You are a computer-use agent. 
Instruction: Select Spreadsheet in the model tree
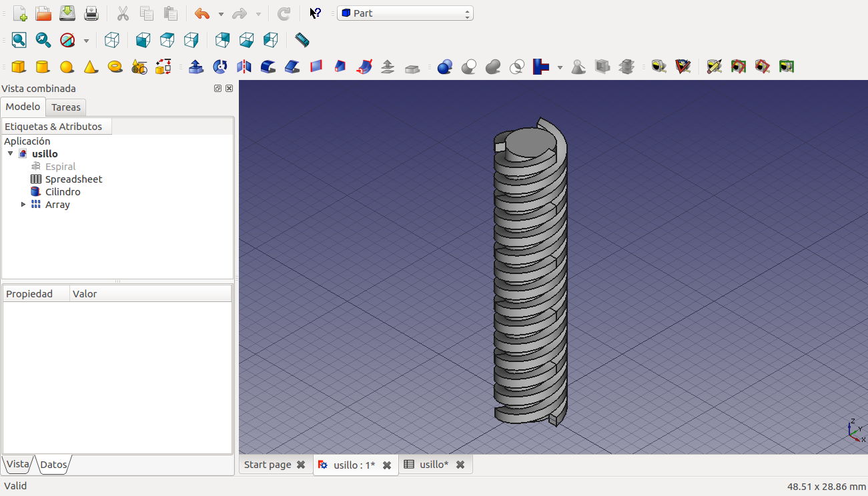(x=73, y=179)
